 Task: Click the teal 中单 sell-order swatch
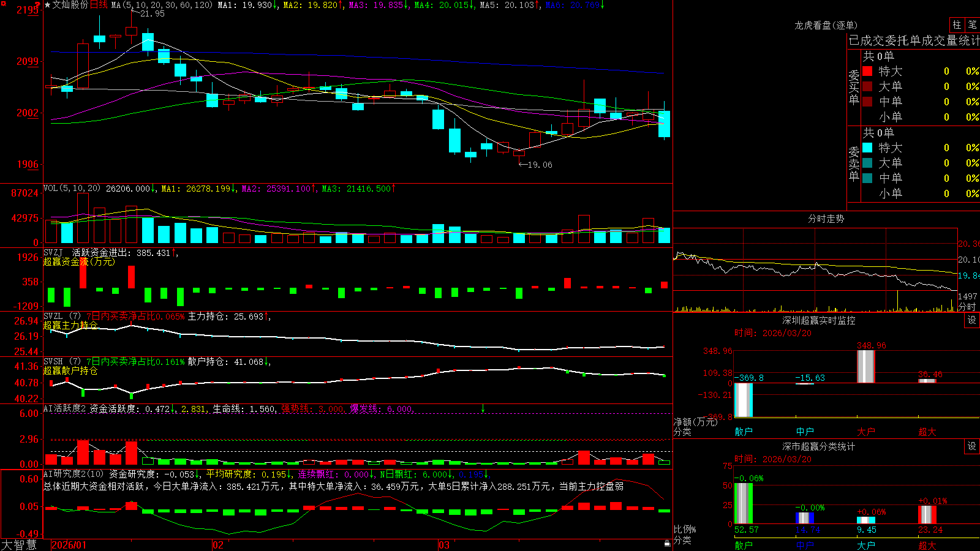tap(867, 178)
